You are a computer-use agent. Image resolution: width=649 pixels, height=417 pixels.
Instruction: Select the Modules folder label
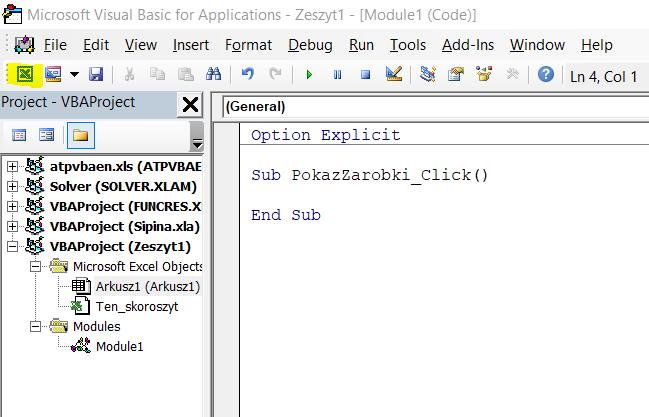[x=97, y=327]
